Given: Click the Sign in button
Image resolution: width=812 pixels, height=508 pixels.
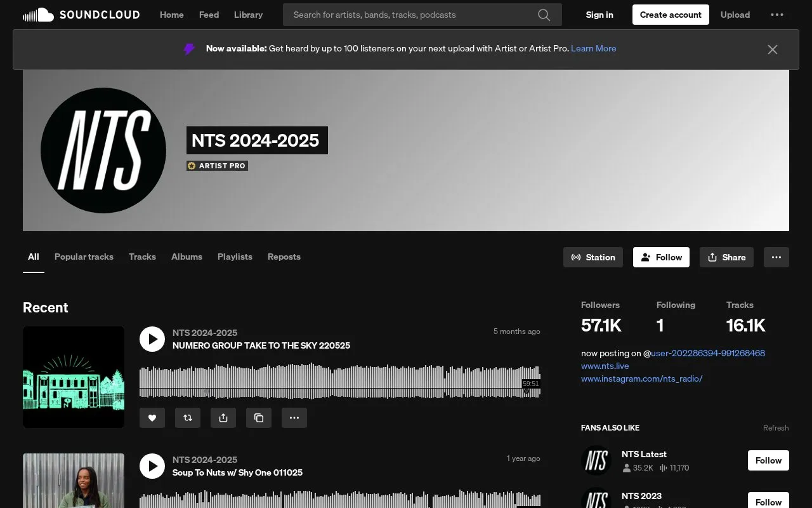Looking at the screenshot, I should pyautogui.click(x=599, y=15).
